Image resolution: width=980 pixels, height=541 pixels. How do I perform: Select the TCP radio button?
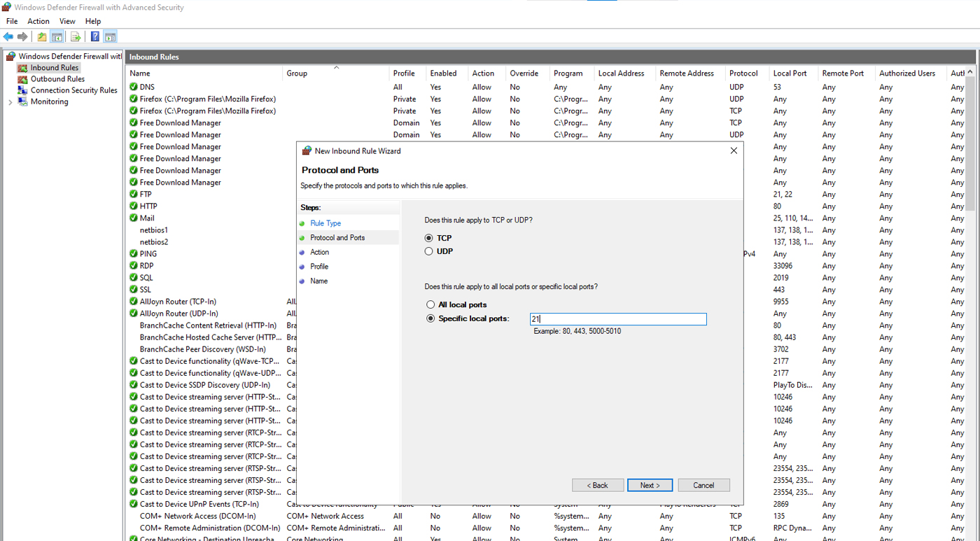point(429,238)
